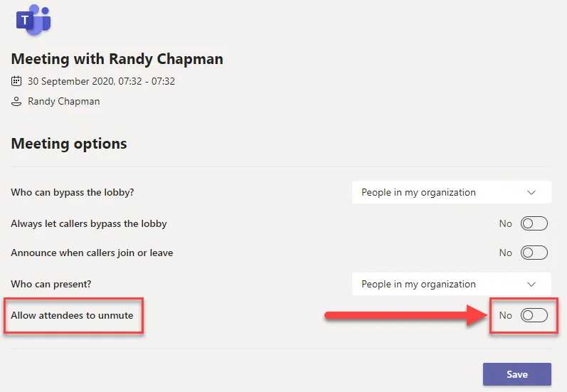This screenshot has height=392, width=567.
Task: Select the organizer name Randy Chapman
Action: 64,102
